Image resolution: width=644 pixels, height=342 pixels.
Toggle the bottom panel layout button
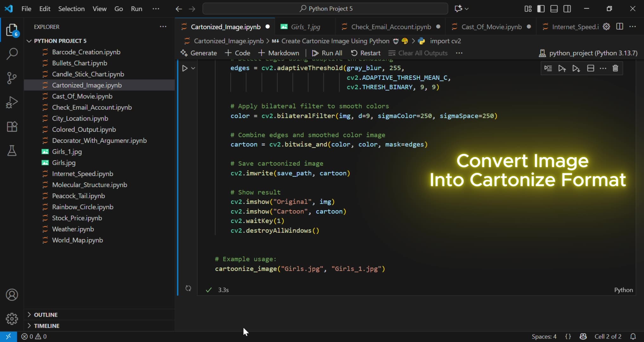pos(554,9)
